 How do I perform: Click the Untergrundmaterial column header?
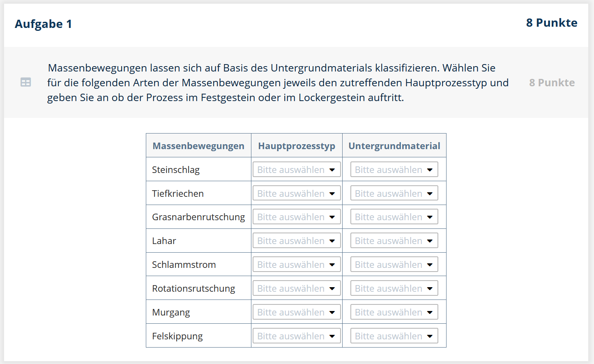[394, 146]
